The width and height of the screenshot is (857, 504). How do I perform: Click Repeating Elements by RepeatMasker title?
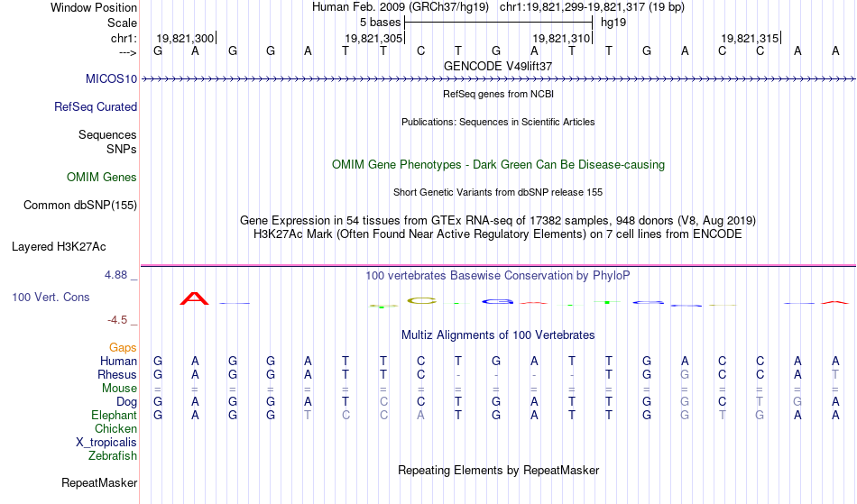[x=499, y=470]
